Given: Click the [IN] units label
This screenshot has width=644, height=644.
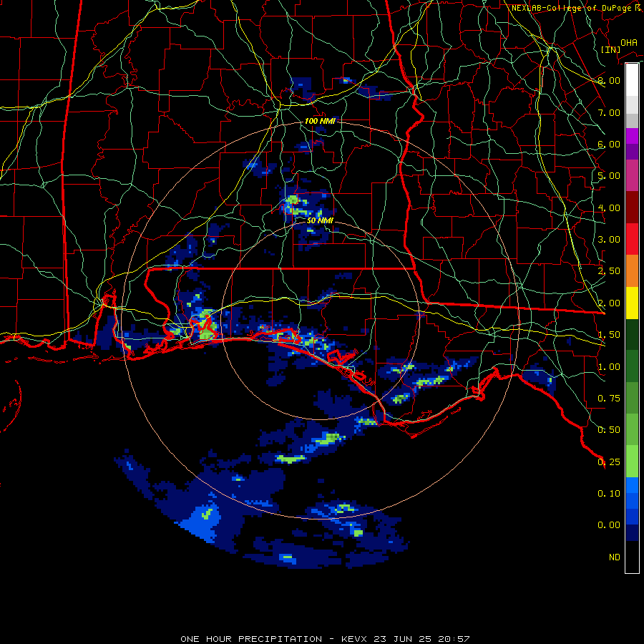Looking at the screenshot, I should (x=610, y=49).
